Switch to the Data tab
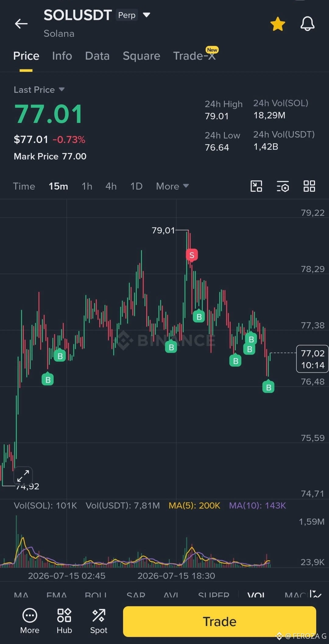Image resolution: width=329 pixels, height=644 pixels. pos(97,56)
